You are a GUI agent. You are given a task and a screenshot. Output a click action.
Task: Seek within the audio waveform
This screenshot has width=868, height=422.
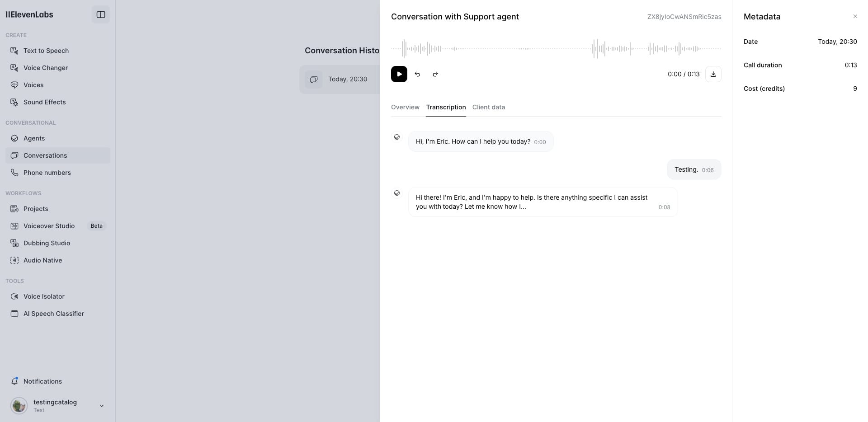556,48
